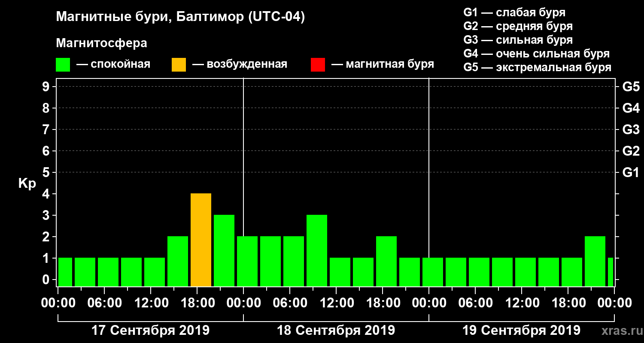Click the '19 Сентября 2019' date label
The width and height of the screenshot is (644, 343).
point(522,331)
